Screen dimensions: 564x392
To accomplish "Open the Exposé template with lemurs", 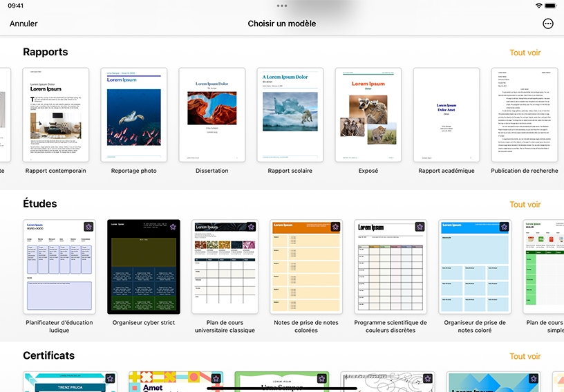I will pyautogui.click(x=368, y=115).
